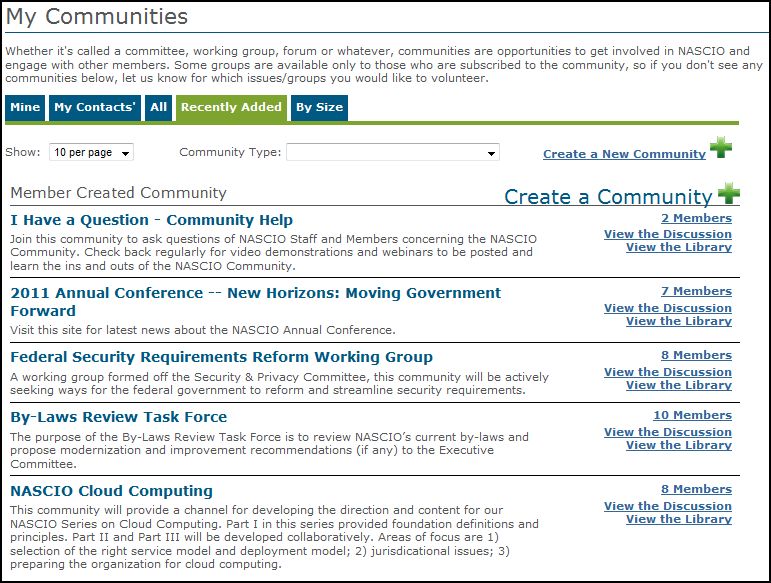Click the Create a New Community link

pyautogui.click(x=624, y=154)
